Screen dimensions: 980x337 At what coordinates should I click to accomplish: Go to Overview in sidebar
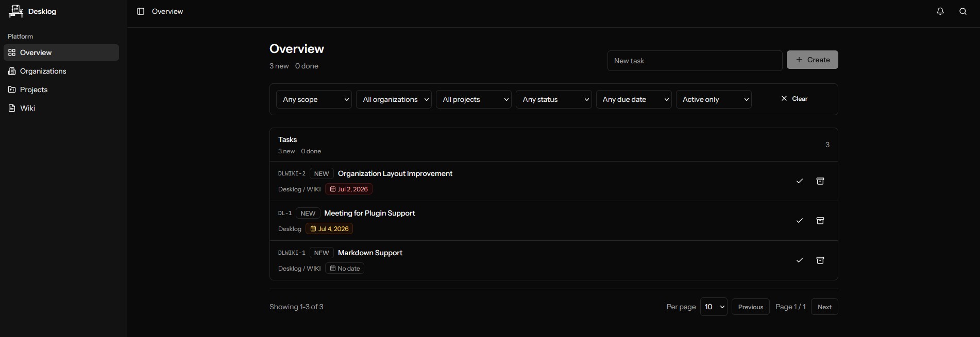coord(61,52)
